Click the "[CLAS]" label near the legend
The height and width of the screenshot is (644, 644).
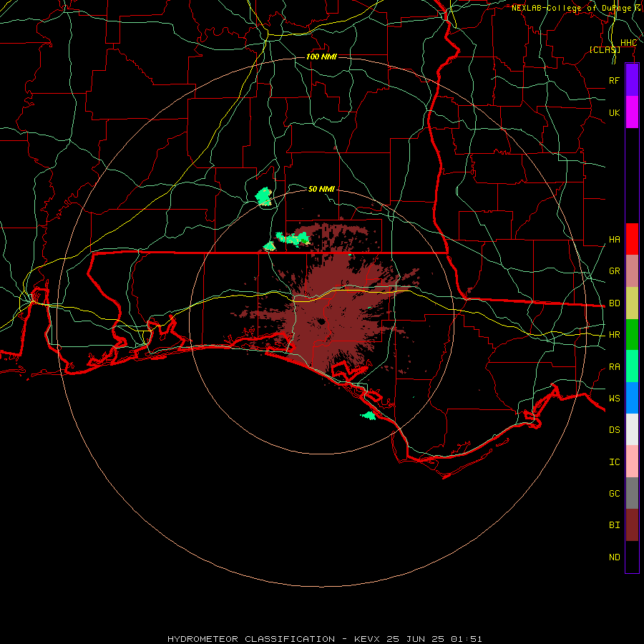605,49
